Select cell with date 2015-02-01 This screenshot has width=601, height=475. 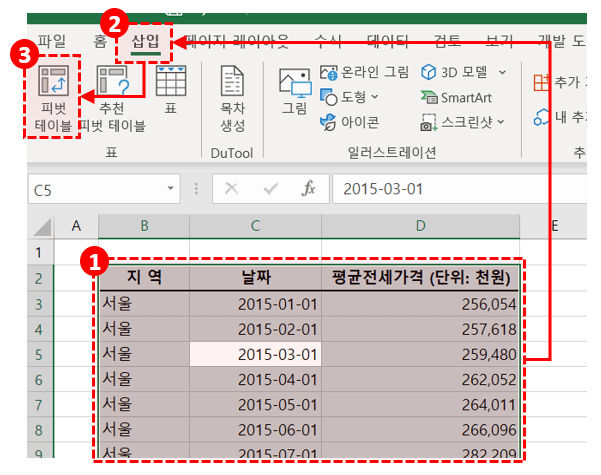tap(255, 329)
